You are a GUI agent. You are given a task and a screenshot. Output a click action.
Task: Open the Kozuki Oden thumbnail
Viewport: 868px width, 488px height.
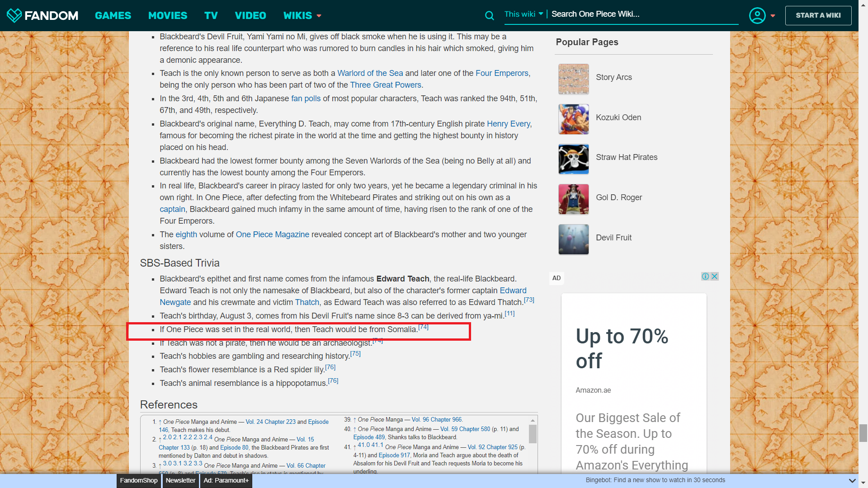point(573,119)
